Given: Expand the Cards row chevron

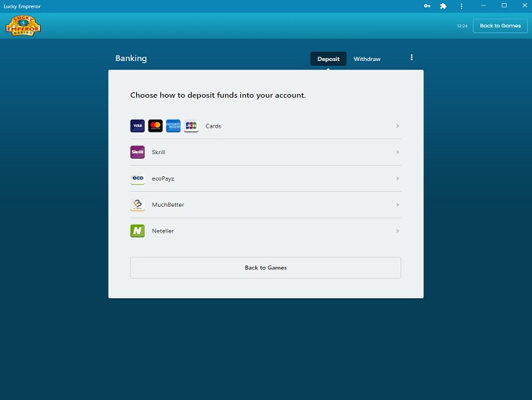Looking at the screenshot, I should pyautogui.click(x=397, y=126).
